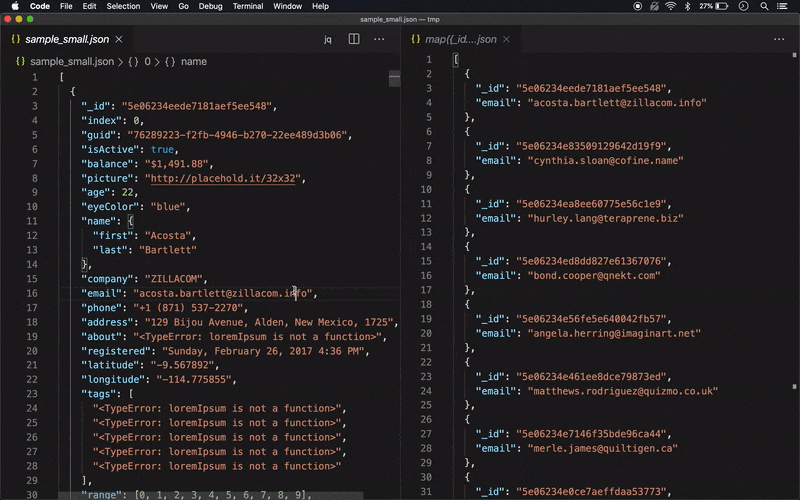The image size is (800, 500).
Task: Run the jq editor action
Action: pyautogui.click(x=328, y=39)
